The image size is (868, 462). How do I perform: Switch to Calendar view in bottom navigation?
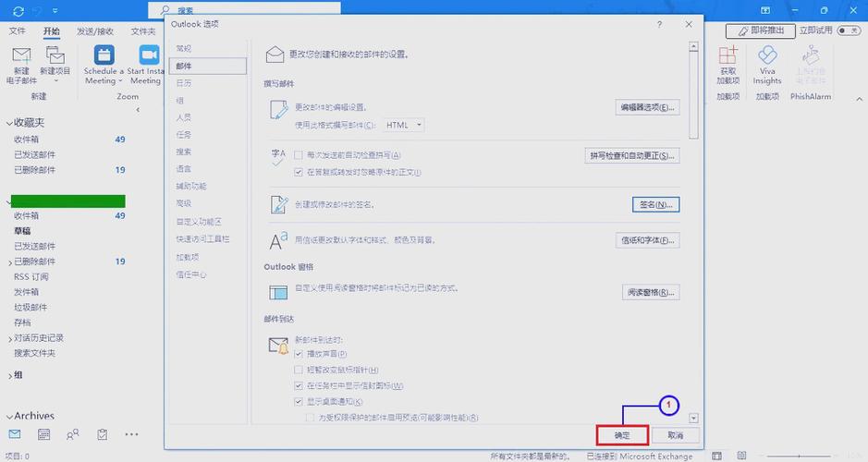pyautogui.click(x=43, y=434)
